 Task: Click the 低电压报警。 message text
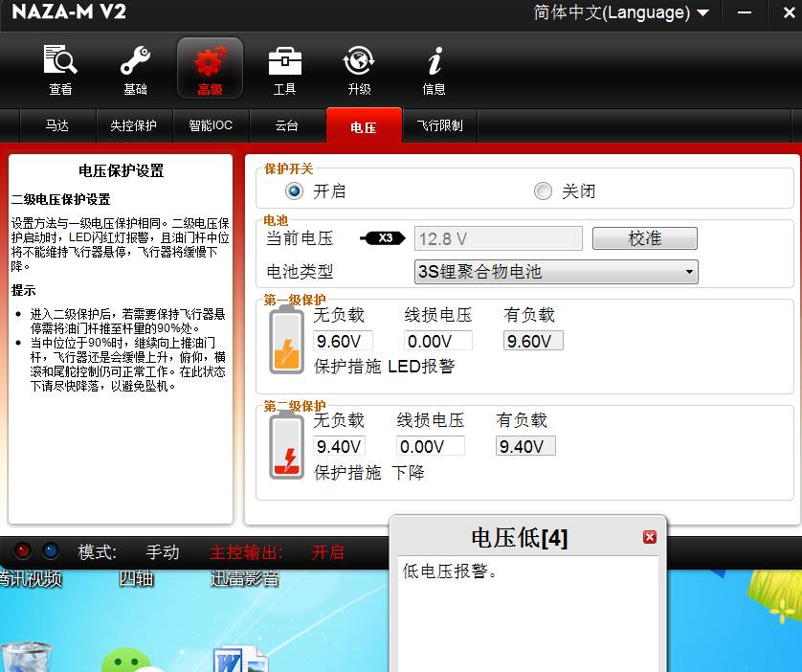pos(450,571)
